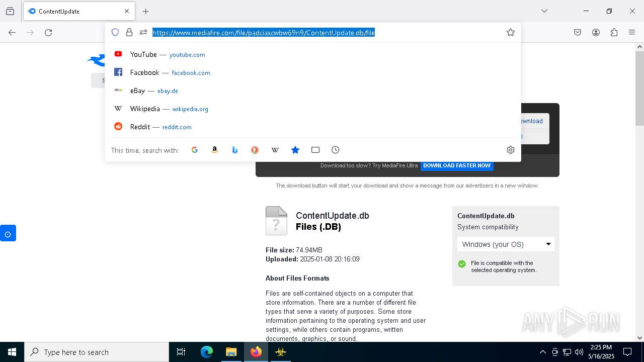Open search settings gear
Image resolution: width=644 pixels, height=362 pixels.
pyautogui.click(x=511, y=150)
